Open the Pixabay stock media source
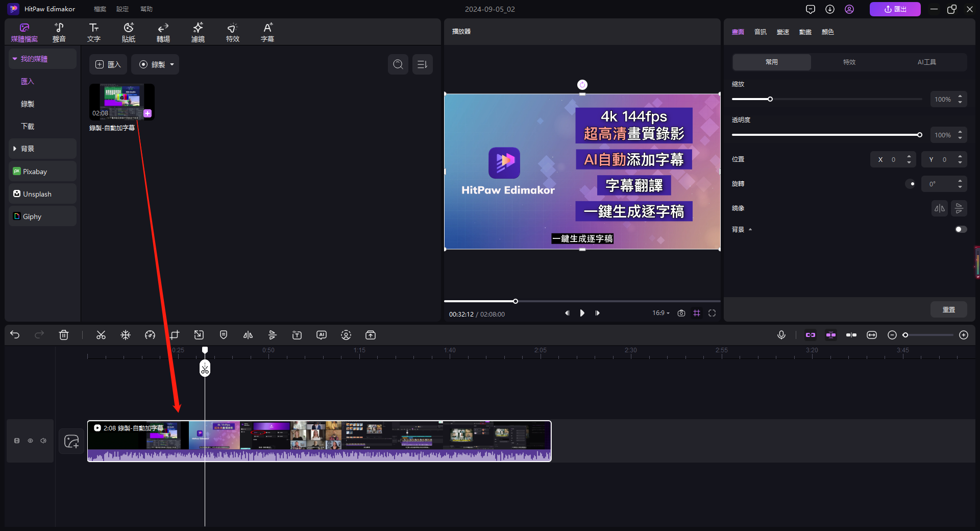The width and height of the screenshot is (980, 531). pyautogui.click(x=43, y=172)
